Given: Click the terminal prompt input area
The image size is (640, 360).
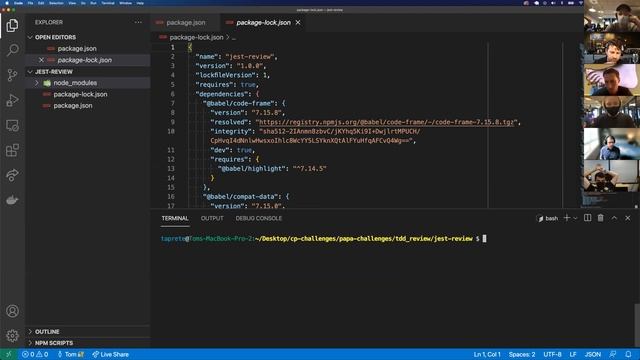Looking at the screenshot, I should pyautogui.click(x=484, y=239).
